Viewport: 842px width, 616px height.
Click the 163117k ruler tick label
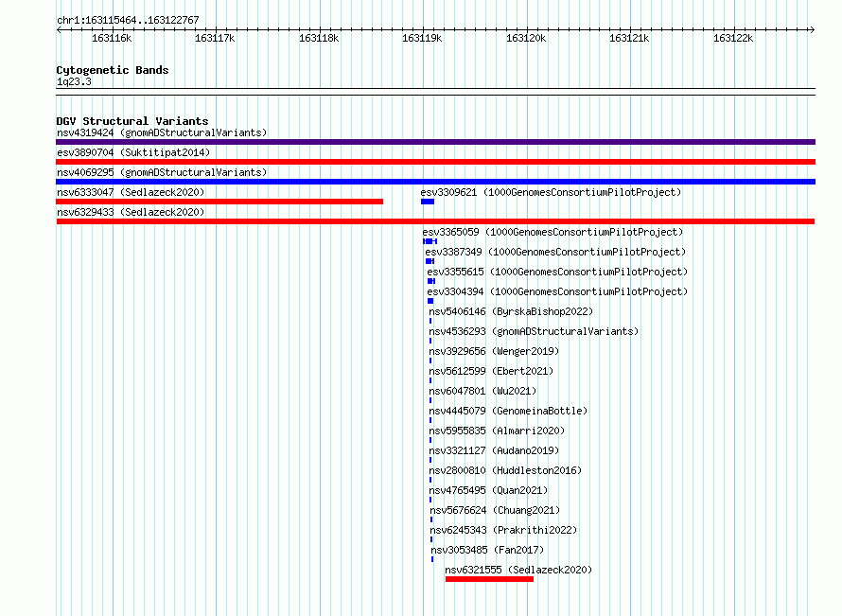point(215,38)
